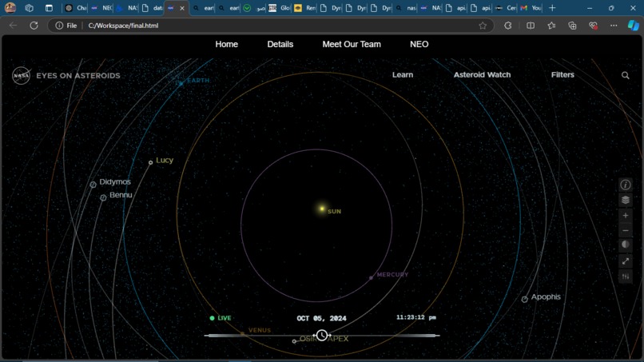Click the 11:23:12 pm time display

click(x=416, y=317)
